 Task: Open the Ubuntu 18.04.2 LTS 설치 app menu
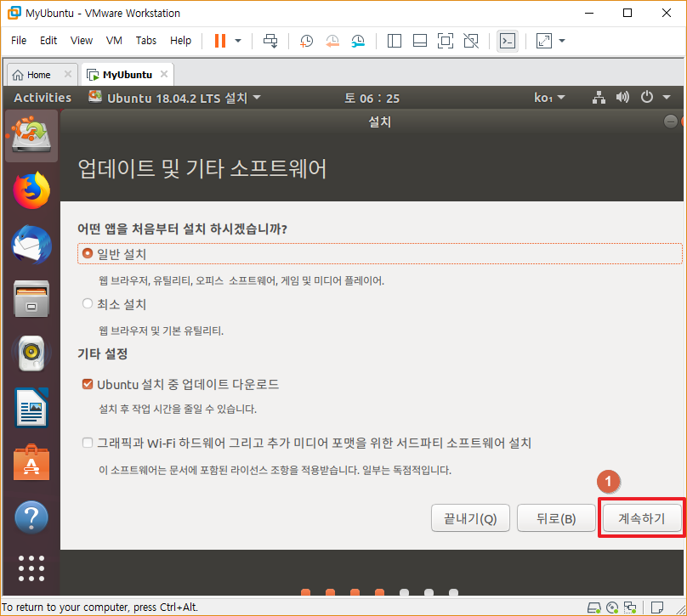(x=174, y=98)
